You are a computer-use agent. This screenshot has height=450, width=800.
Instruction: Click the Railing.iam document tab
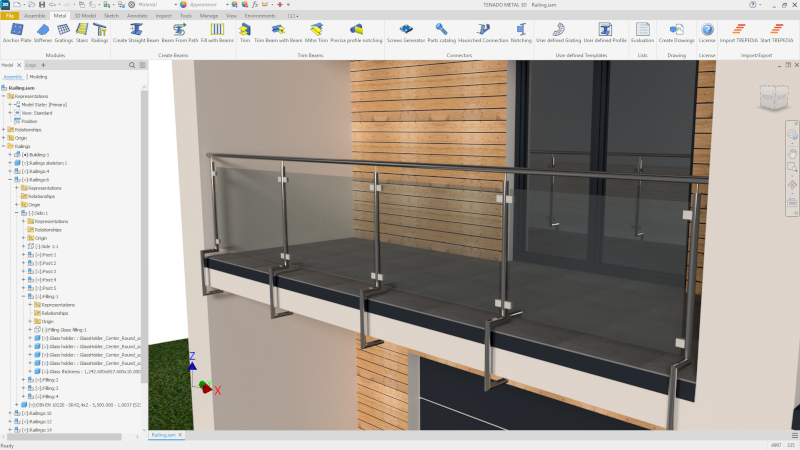pyautogui.click(x=162, y=436)
